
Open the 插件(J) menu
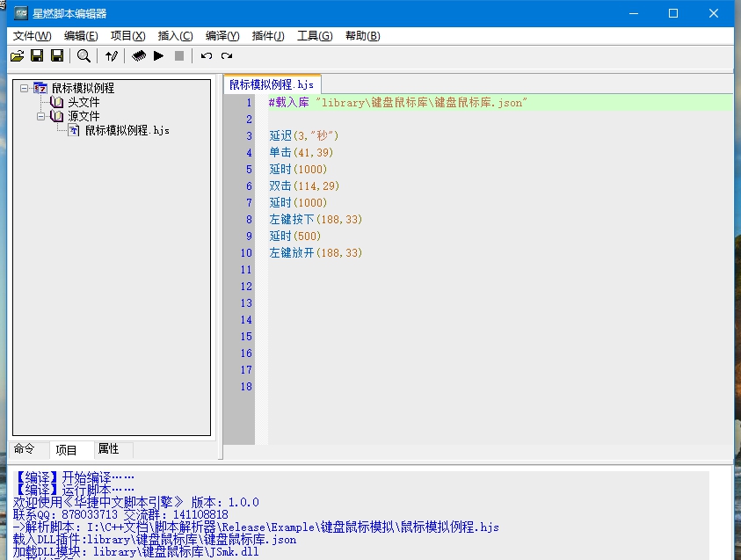pos(268,36)
